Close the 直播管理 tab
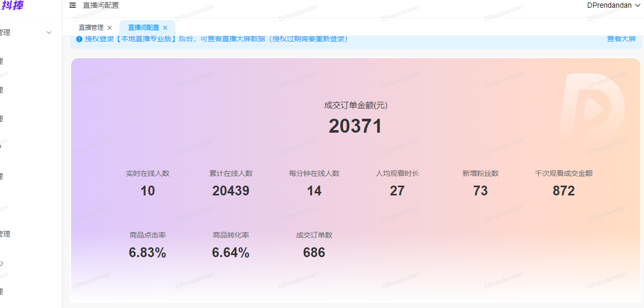The width and height of the screenshot is (644, 308). (109, 27)
